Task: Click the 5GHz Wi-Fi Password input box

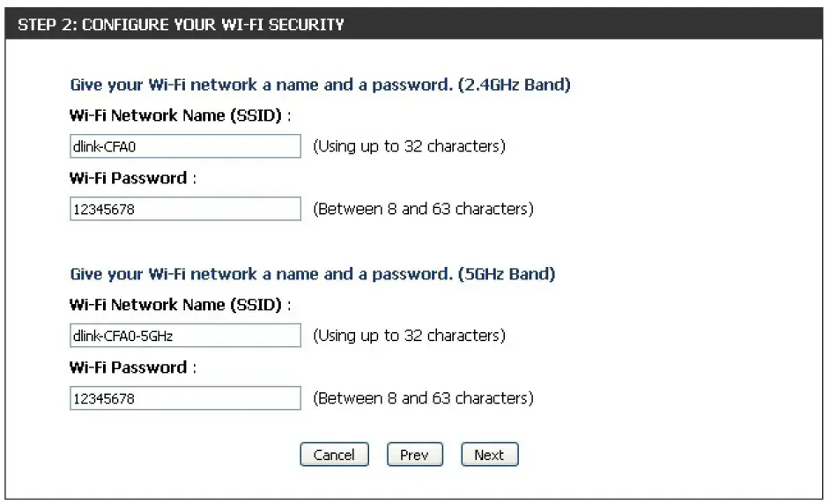Action: tap(185, 399)
